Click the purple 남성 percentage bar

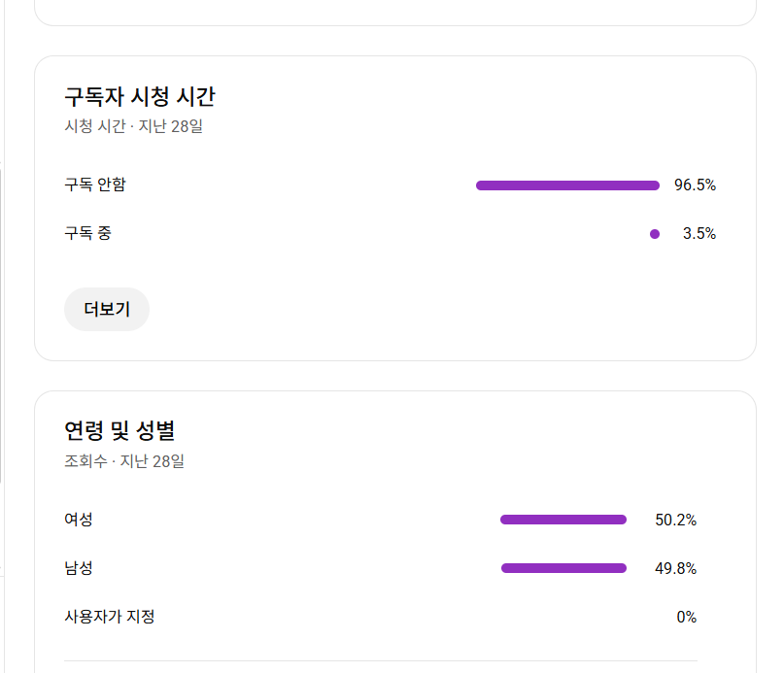(563, 568)
